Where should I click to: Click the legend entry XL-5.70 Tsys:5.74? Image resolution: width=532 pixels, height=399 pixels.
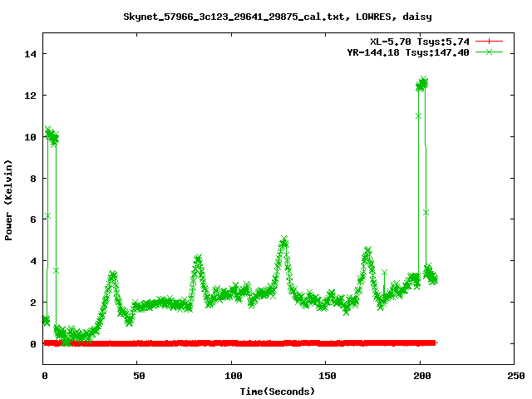420,42
